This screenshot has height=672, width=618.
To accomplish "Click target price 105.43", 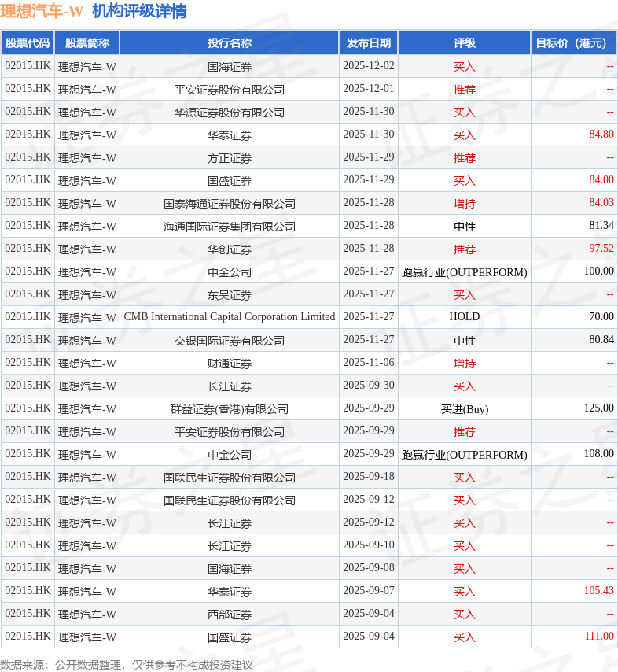I will [x=598, y=590].
